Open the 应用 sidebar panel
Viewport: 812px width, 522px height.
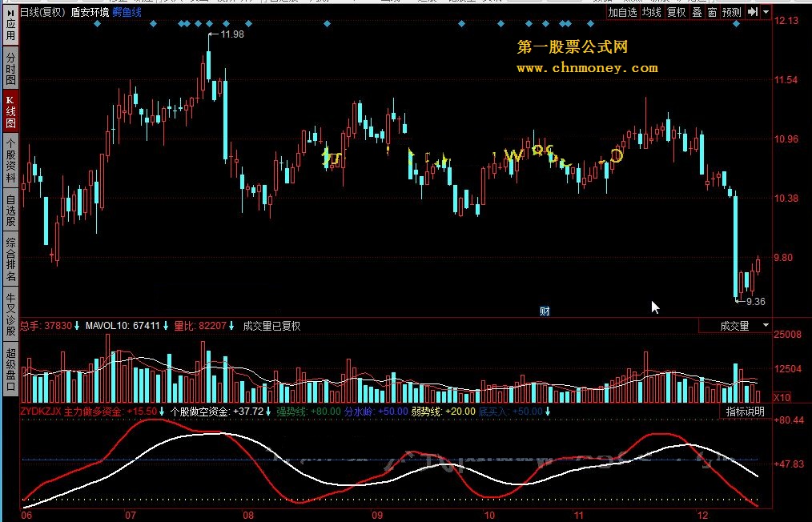tap(10, 24)
